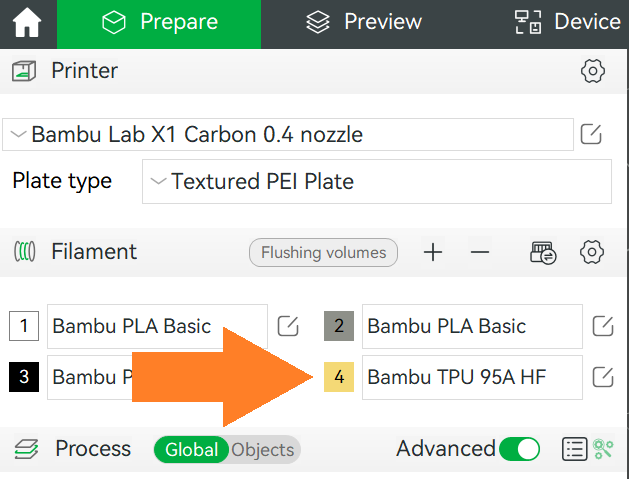Go to the Home screen icon
This screenshot has height=479, width=629.
(x=27, y=23)
